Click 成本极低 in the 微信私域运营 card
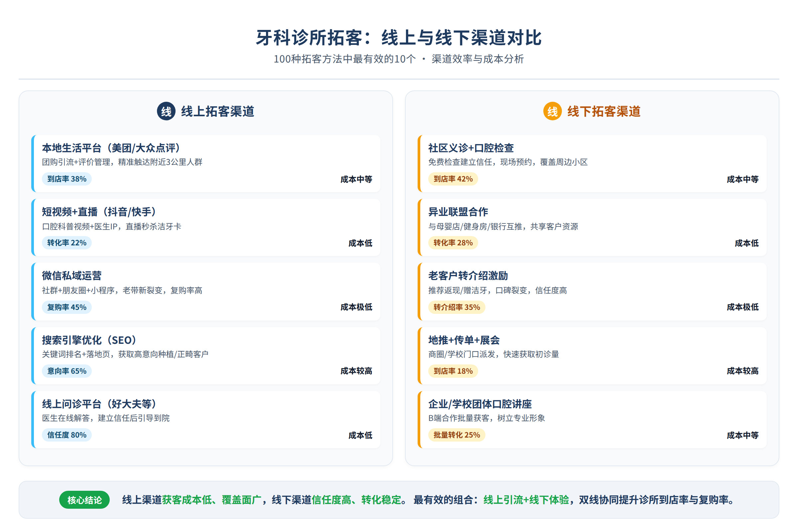Viewport: 798px width, 532px height. pos(356,307)
